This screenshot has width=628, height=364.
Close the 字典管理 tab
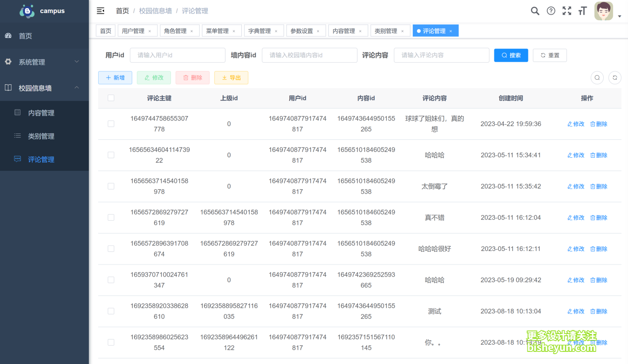276,31
